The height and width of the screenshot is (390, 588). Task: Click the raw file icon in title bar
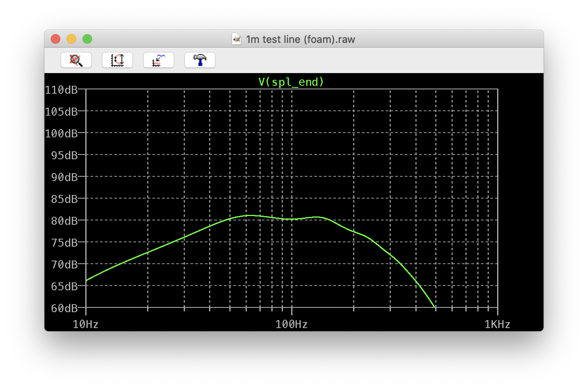[x=236, y=39]
